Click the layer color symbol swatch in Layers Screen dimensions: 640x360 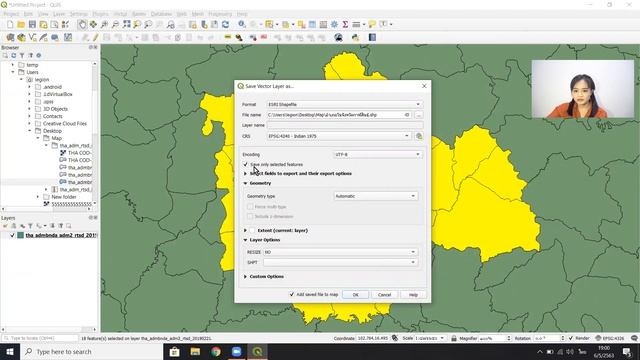pyautogui.click(x=20, y=236)
